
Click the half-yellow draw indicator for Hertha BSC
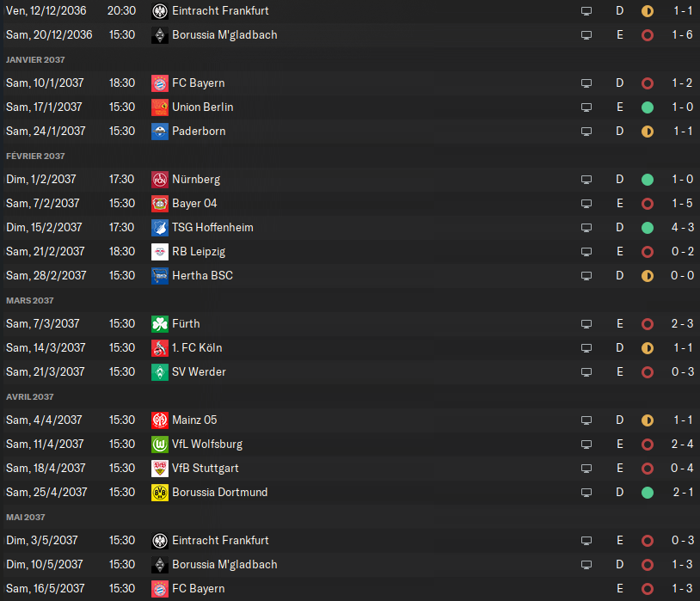(x=648, y=276)
